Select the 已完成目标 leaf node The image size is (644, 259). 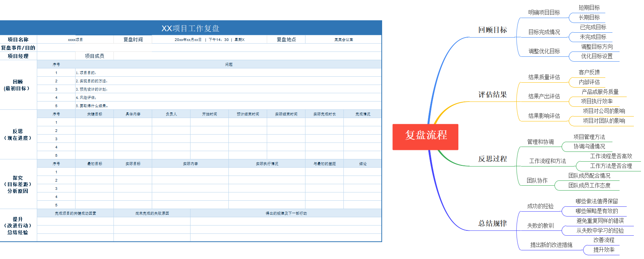coord(593,27)
